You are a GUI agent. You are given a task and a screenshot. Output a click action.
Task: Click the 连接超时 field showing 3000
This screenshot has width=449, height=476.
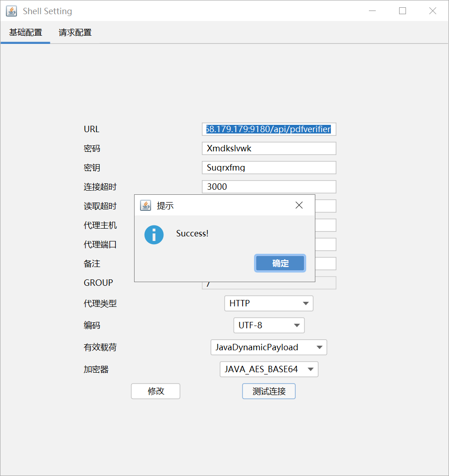click(269, 187)
